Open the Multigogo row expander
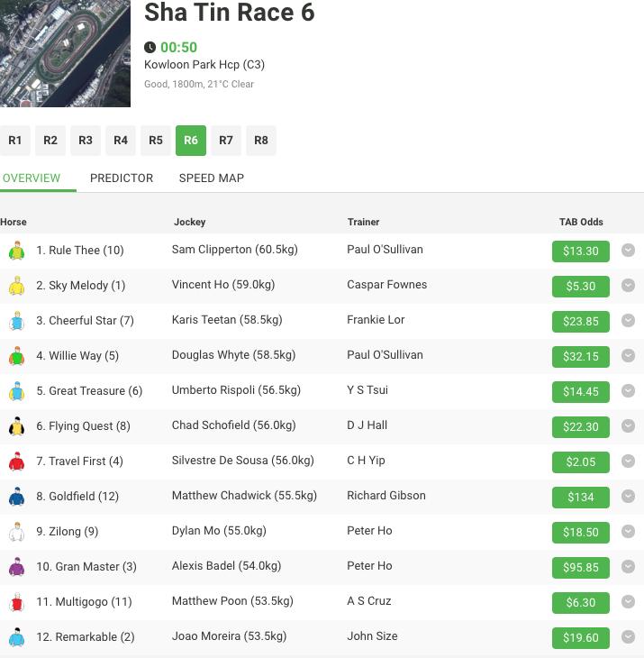 [x=628, y=602]
